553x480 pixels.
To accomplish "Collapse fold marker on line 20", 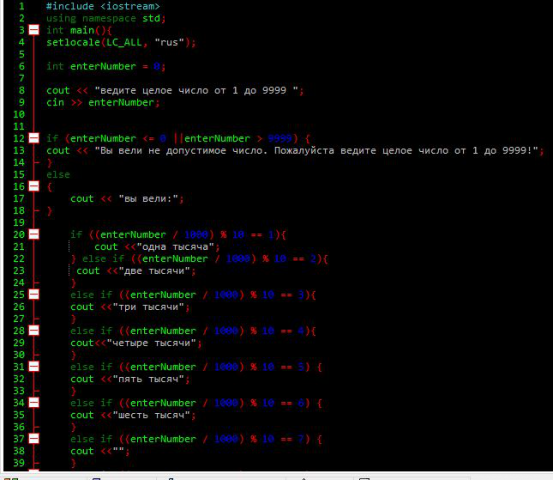I will click(34, 234).
